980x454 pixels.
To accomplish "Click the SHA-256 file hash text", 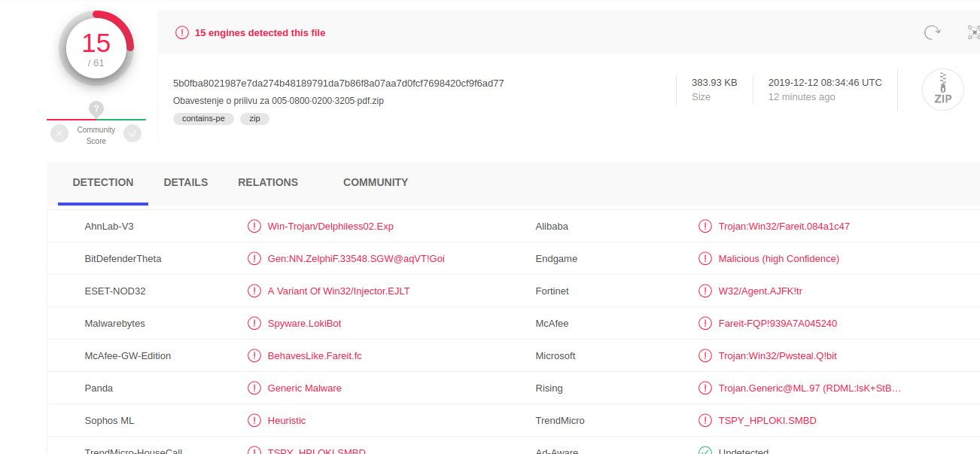I will (338, 83).
